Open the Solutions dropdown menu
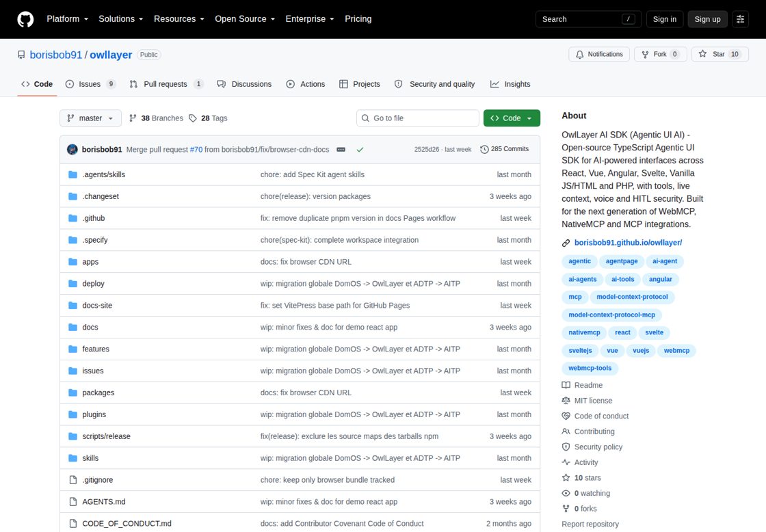 tap(120, 19)
